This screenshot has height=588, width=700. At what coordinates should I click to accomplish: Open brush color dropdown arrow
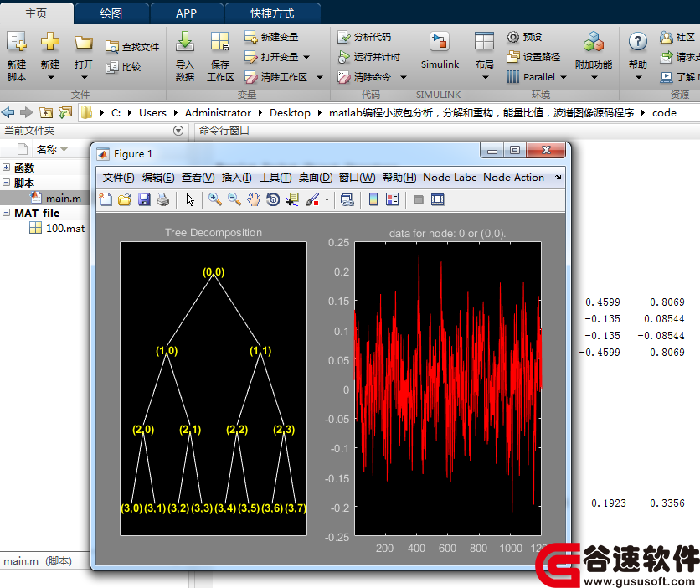(x=327, y=199)
